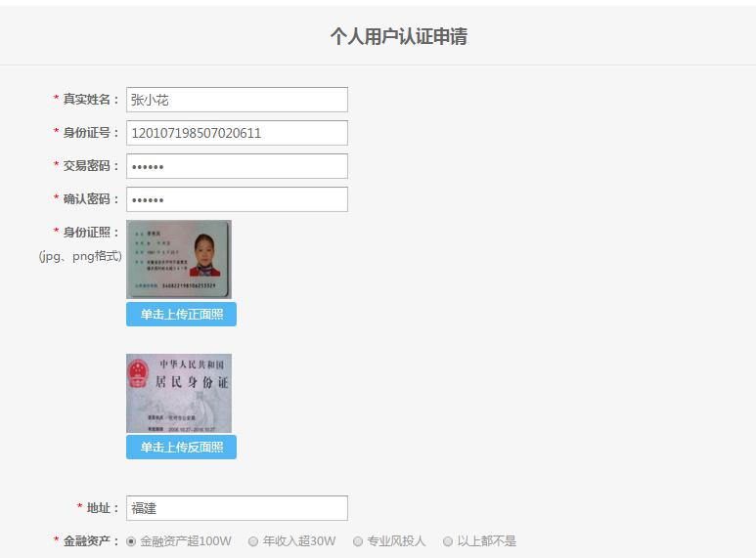Choose the 年收入超30W radio option
Viewport: 756px width, 558px height.
tap(253, 541)
